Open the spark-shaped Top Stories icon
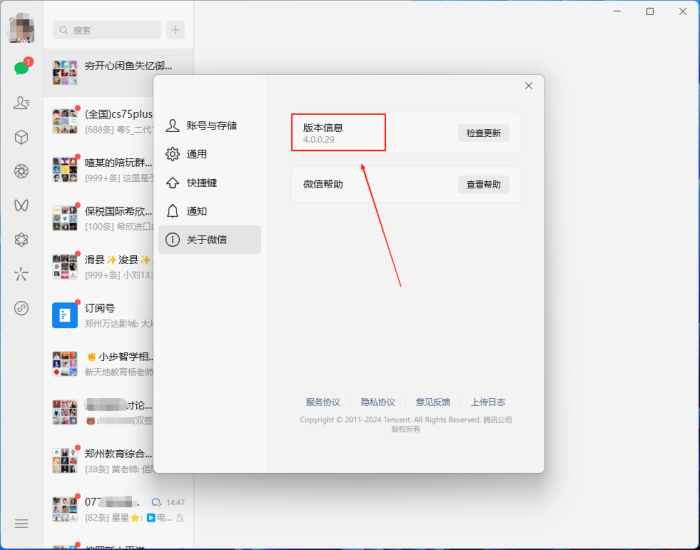This screenshot has height=550, width=700. [x=21, y=274]
